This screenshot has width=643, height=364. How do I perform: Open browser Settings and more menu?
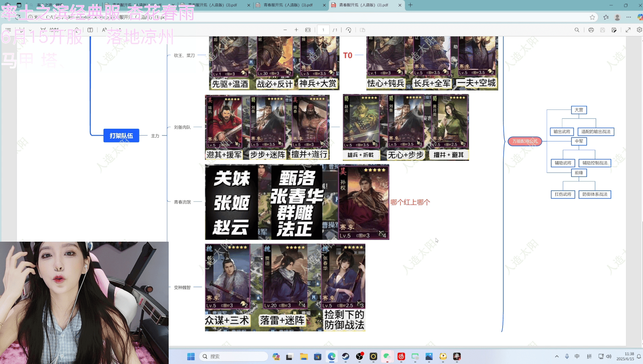[x=628, y=17]
